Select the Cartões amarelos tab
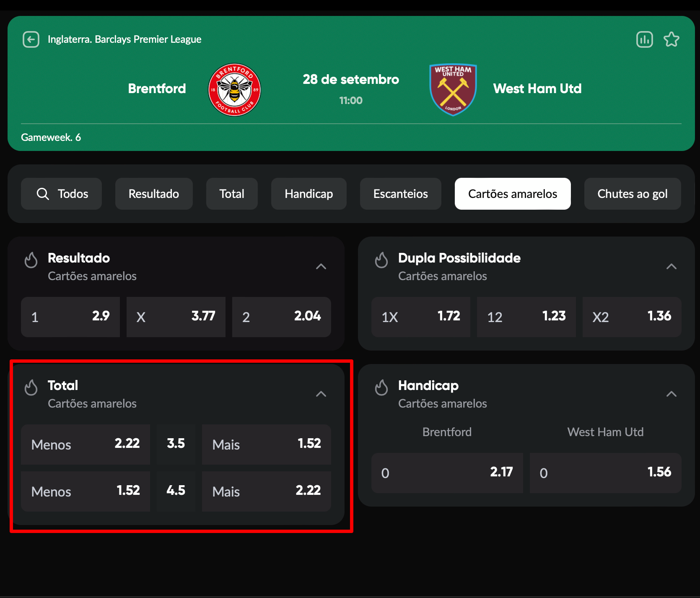 click(x=513, y=194)
